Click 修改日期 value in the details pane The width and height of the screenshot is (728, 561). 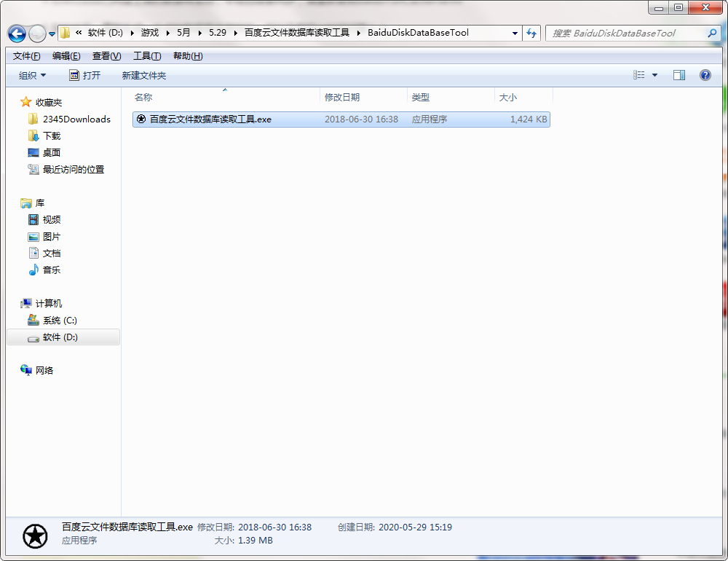pyautogui.click(x=275, y=527)
